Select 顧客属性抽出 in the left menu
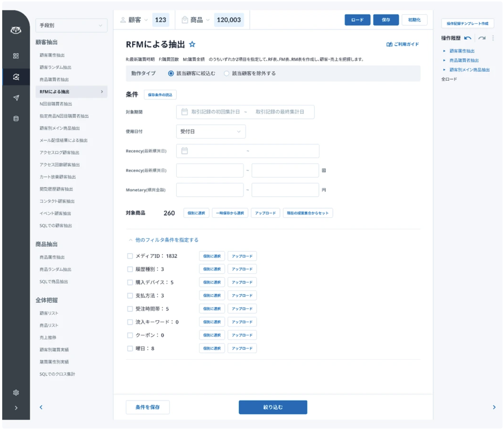504x430 pixels. point(52,55)
